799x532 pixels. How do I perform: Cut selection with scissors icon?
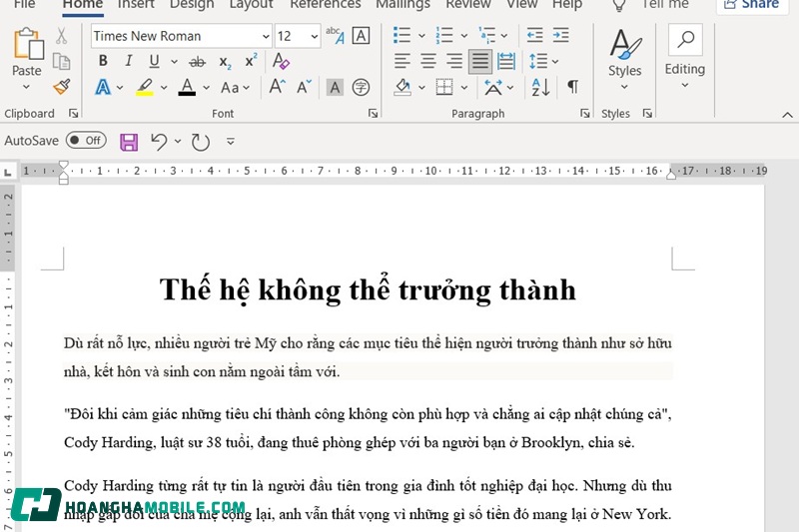pos(61,37)
